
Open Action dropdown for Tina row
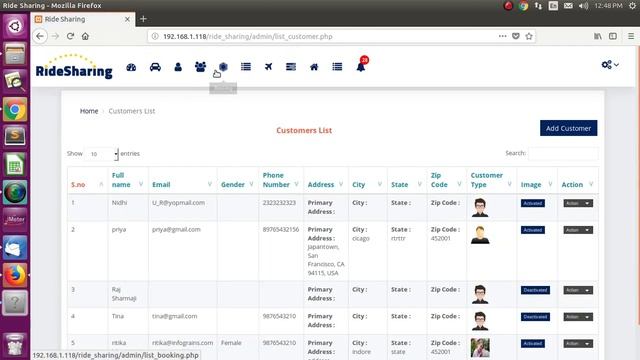[x=578, y=317]
